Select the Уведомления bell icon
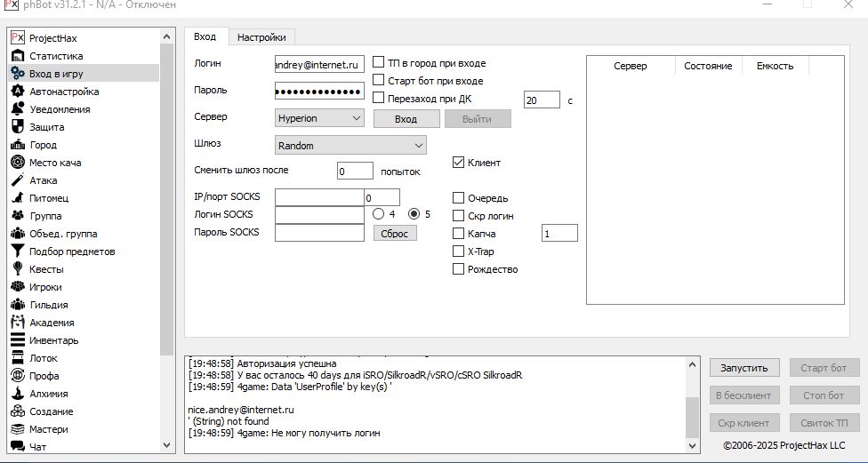 [x=17, y=109]
